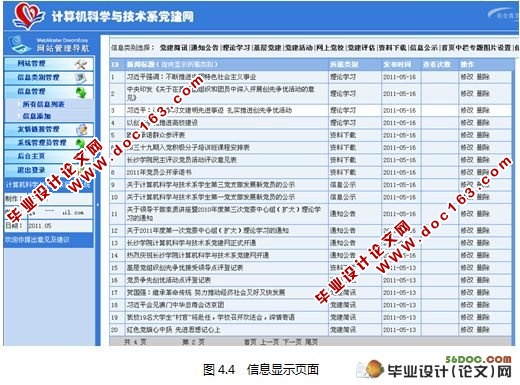Click the laptop icon beside 网站管理导航
The height and width of the screenshot is (385, 520).
[x=19, y=46]
